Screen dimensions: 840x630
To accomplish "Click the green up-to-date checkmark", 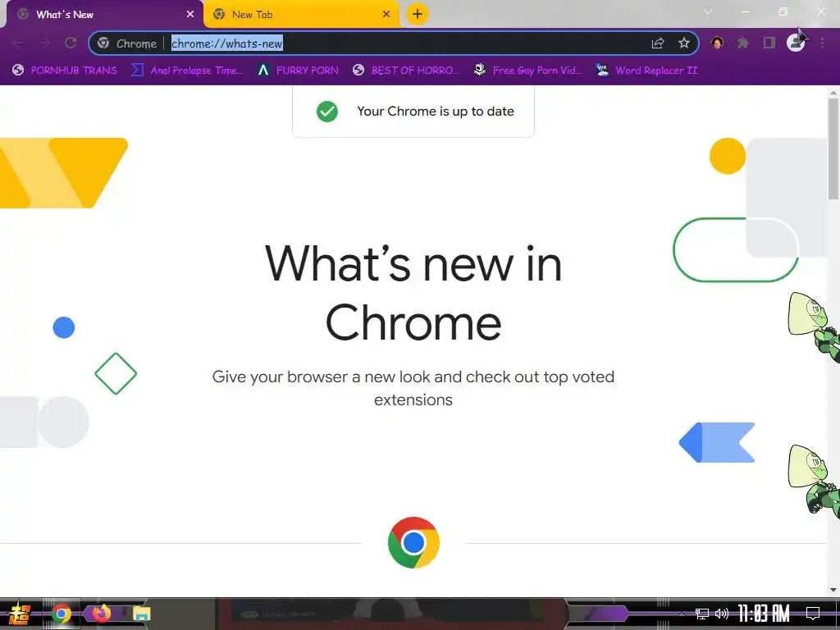I will (326, 112).
